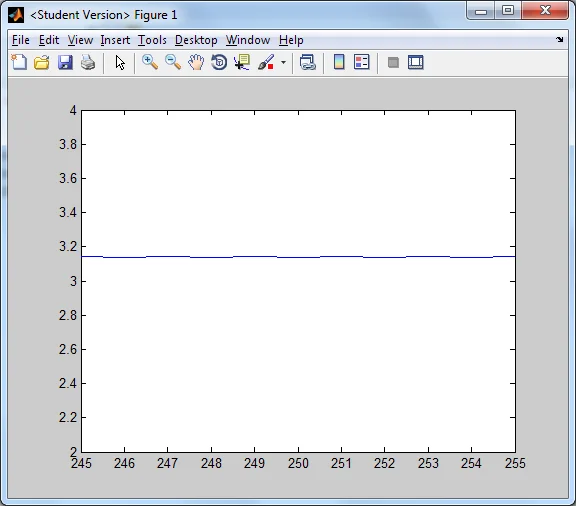The image size is (576, 506).
Task: Insert a legend from the toolbar
Action: (362, 62)
